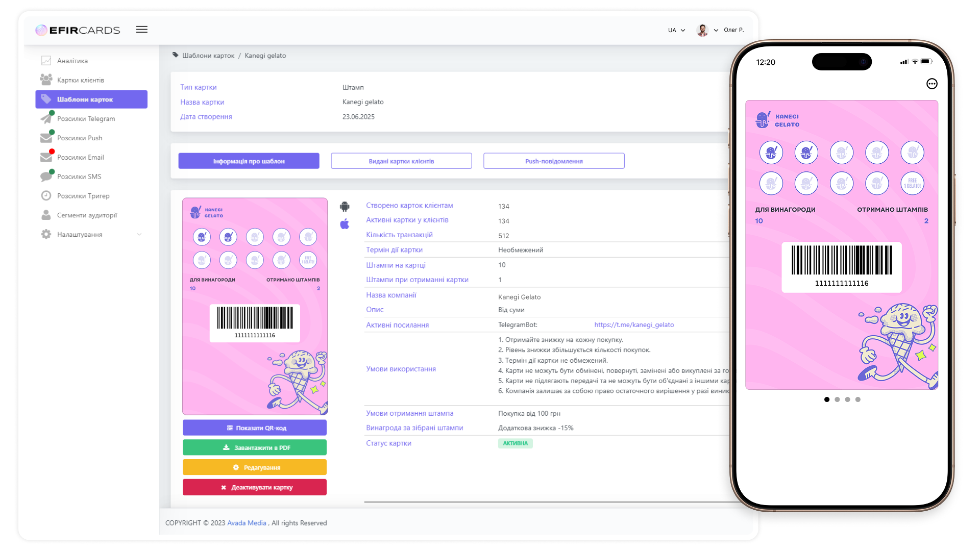Click the Сегменти аудиторії person icon
This screenshot has width=980, height=551.
click(46, 215)
